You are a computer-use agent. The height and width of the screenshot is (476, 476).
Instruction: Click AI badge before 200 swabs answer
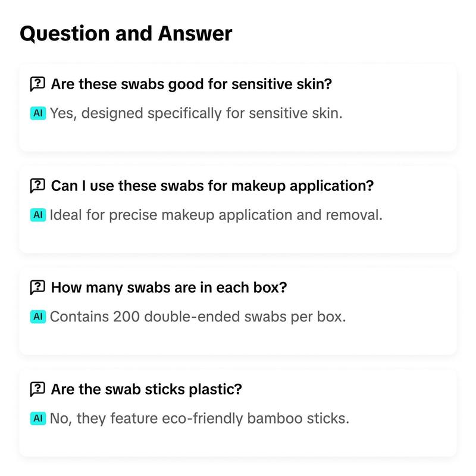(x=38, y=317)
